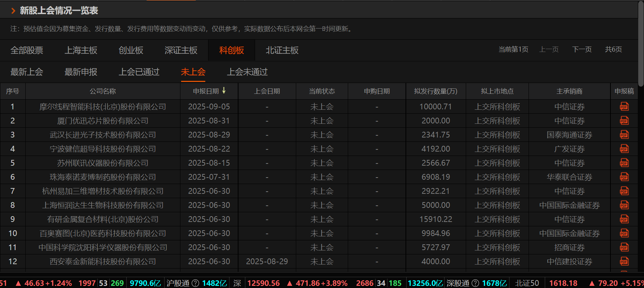Show 最新上会 listings
The height and width of the screenshot is (288, 644).
(27, 72)
